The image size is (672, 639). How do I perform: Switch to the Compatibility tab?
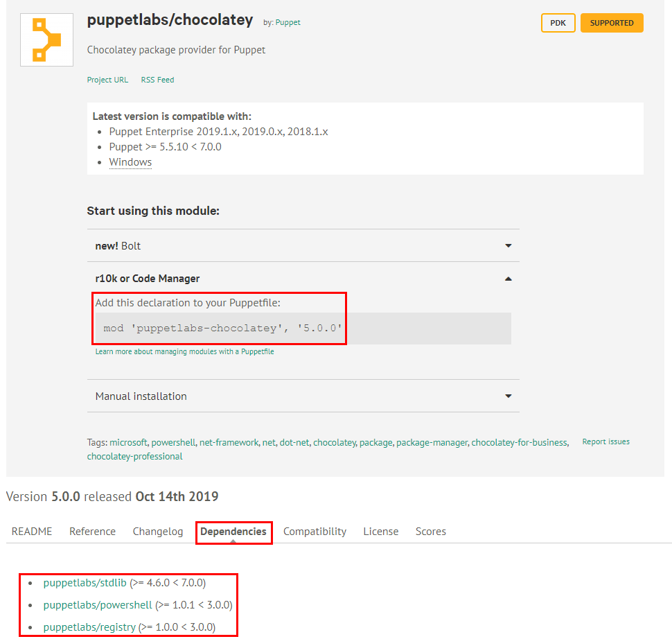pyautogui.click(x=315, y=532)
